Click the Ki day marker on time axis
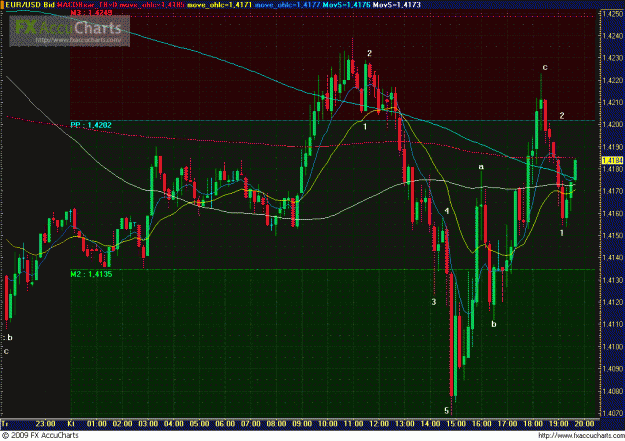Image resolution: width=625 pixels, height=441 pixels. 71,423
